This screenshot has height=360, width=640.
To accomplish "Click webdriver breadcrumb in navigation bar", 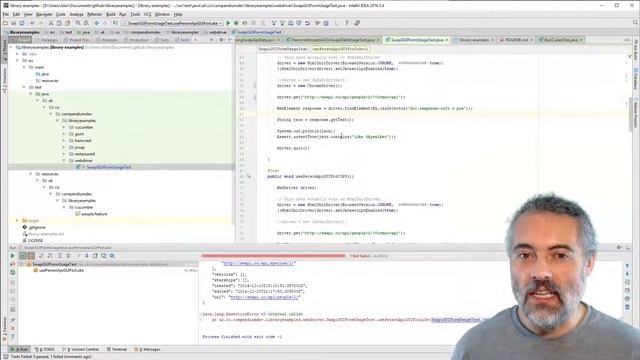I will [x=215, y=32].
